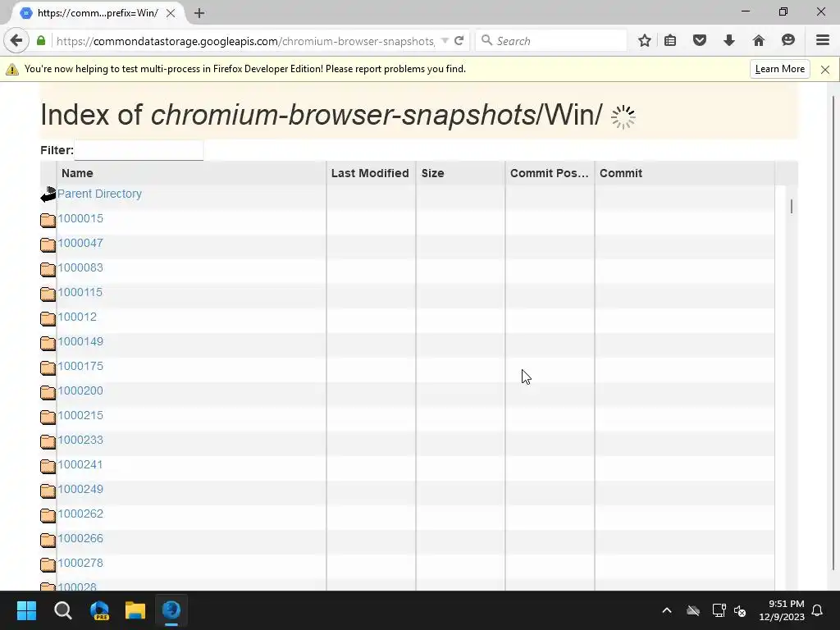Open folder link 1000047
This screenshot has width=840, height=630.
[80, 243]
